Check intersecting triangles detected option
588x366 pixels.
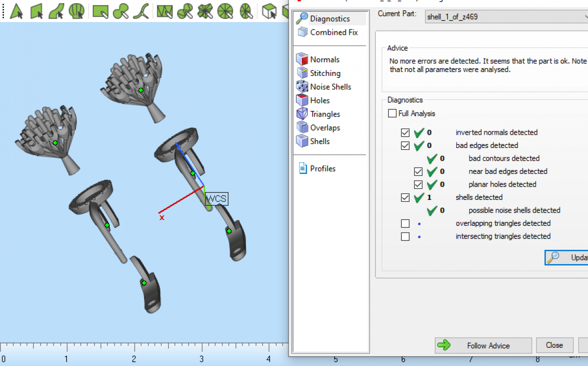coord(405,237)
